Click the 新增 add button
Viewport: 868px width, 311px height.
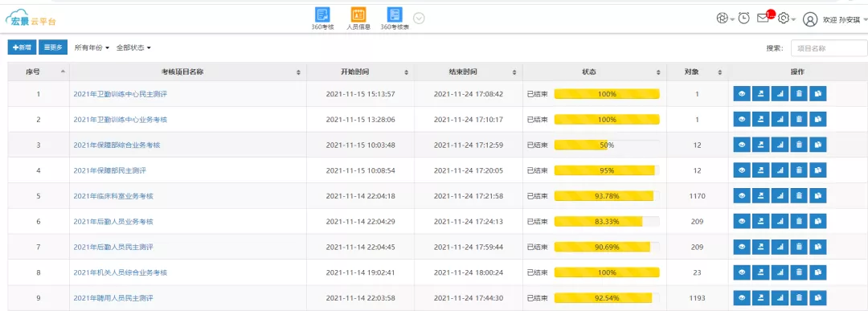pos(22,47)
